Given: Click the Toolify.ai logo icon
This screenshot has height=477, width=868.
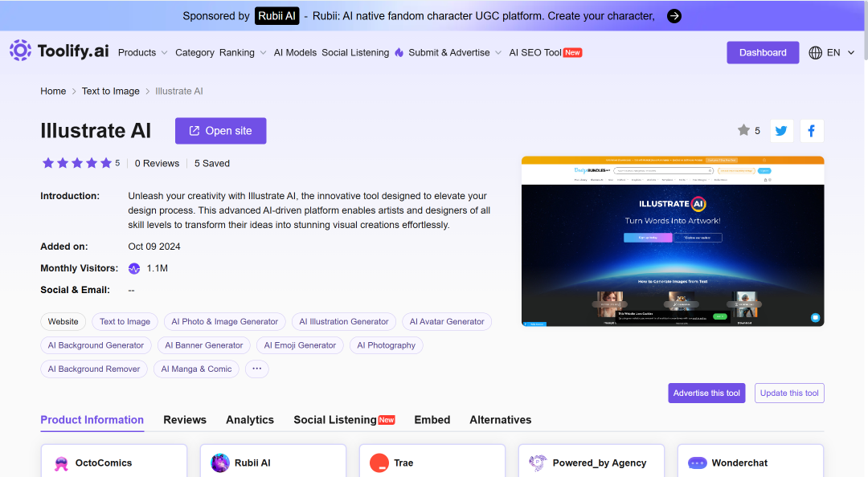Looking at the screenshot, I should click(x=20, y=51).
